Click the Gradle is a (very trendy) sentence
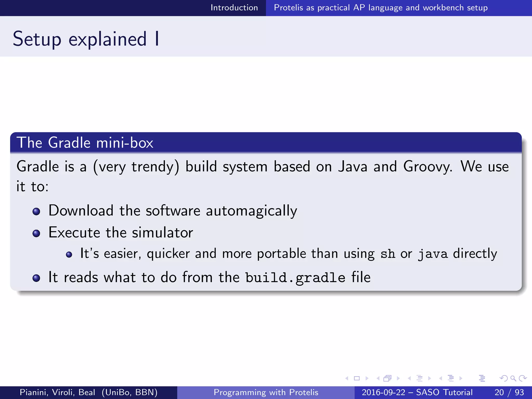Image resolution: width=532 pixels, height=399 pixels. (x=263, y=176)
